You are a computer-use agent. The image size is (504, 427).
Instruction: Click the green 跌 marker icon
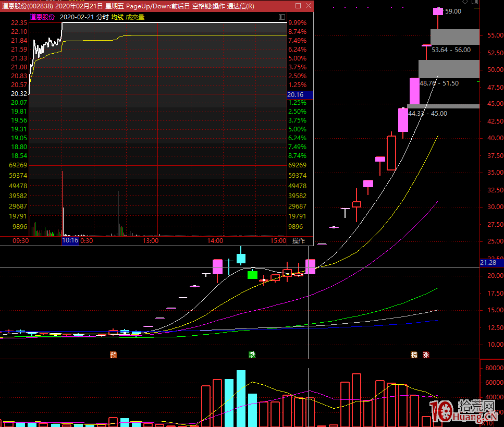pos(252,355)
